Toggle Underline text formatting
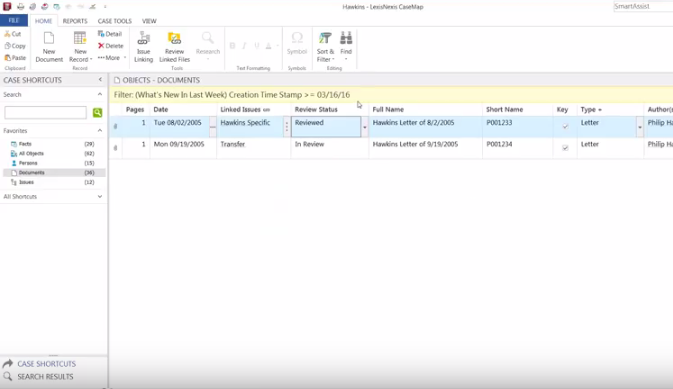 pyautogui.click(x=257, y=46)
